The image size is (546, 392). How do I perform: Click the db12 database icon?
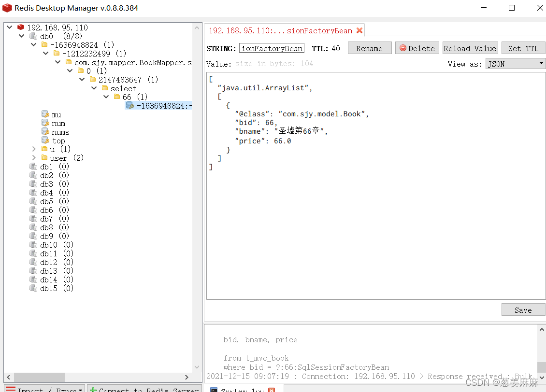click(x=33, y=262)
